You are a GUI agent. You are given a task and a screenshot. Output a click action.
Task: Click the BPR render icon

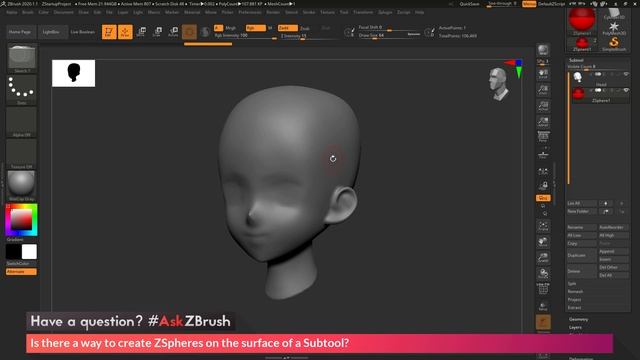(543, 50)
